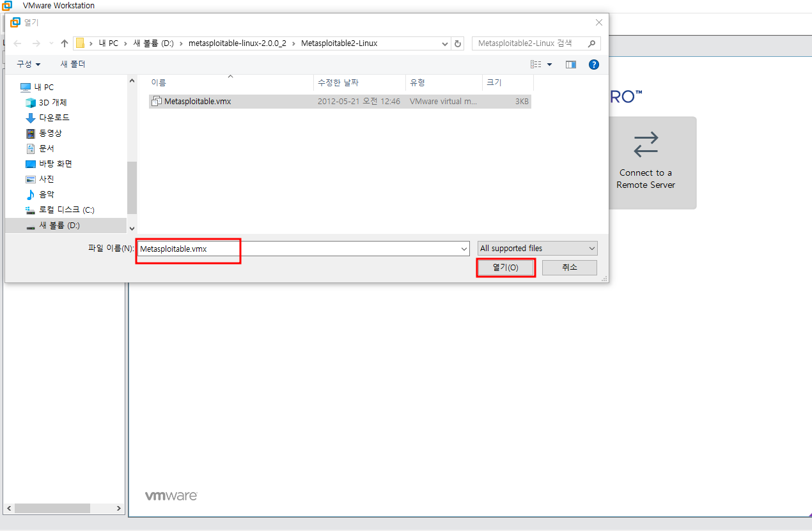Open 바탕 화면 in sidebar
Viewport: 812px width, 531px height.
(x=49, y=164)
